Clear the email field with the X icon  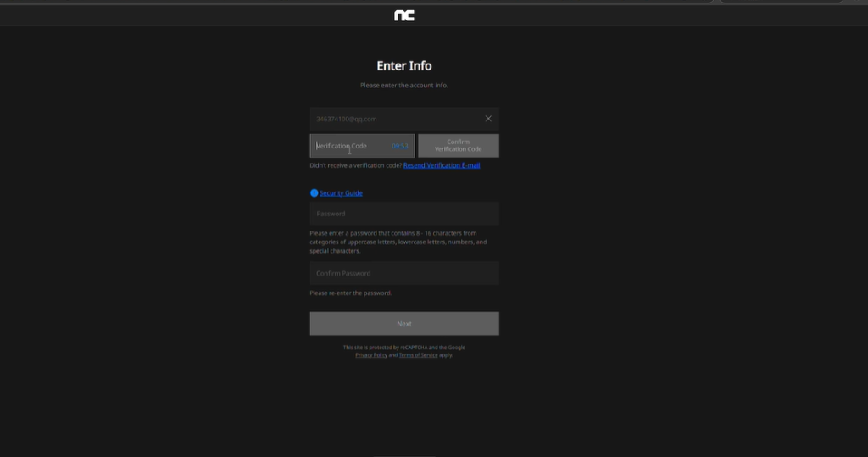(x=488, y=119)
